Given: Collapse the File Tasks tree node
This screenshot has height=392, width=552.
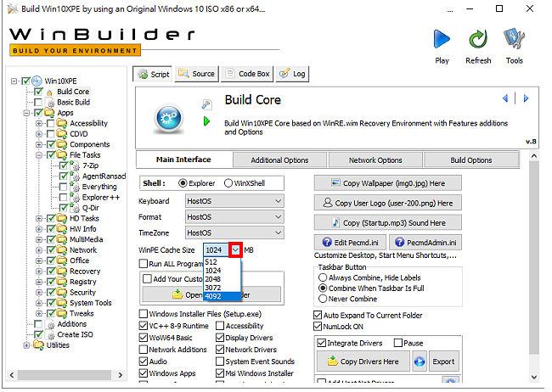Looking at the screenshot, I should pyautogui.click(x=39, y=155).
